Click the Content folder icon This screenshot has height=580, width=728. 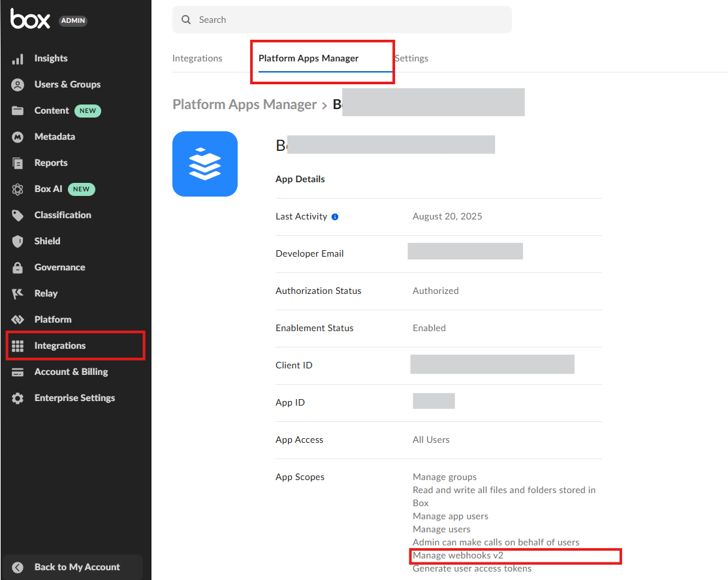[18, 111]
